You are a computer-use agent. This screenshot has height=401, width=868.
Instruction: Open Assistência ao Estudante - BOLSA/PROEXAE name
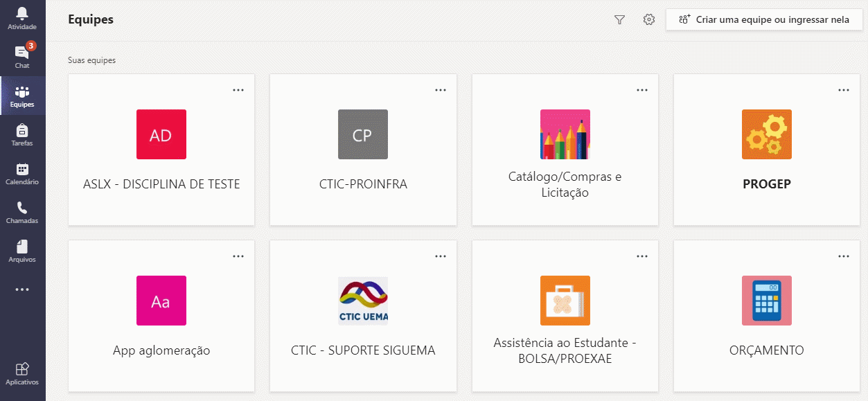565,350
